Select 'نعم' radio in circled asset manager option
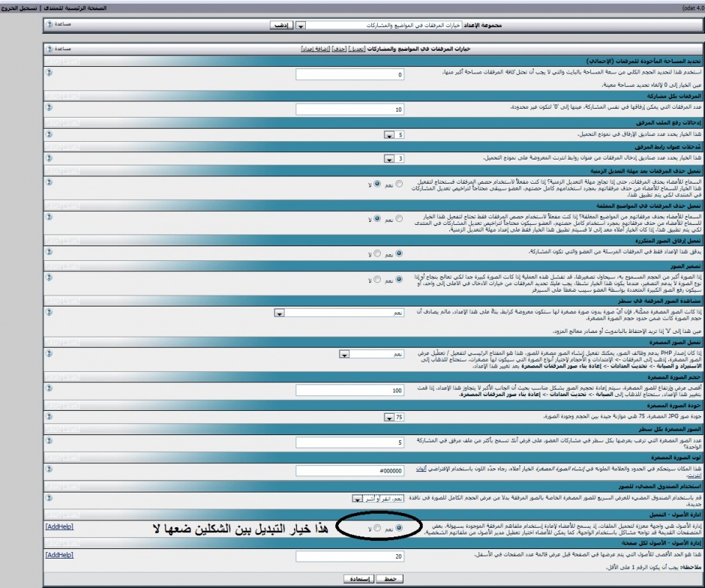 tap(399, 528)
